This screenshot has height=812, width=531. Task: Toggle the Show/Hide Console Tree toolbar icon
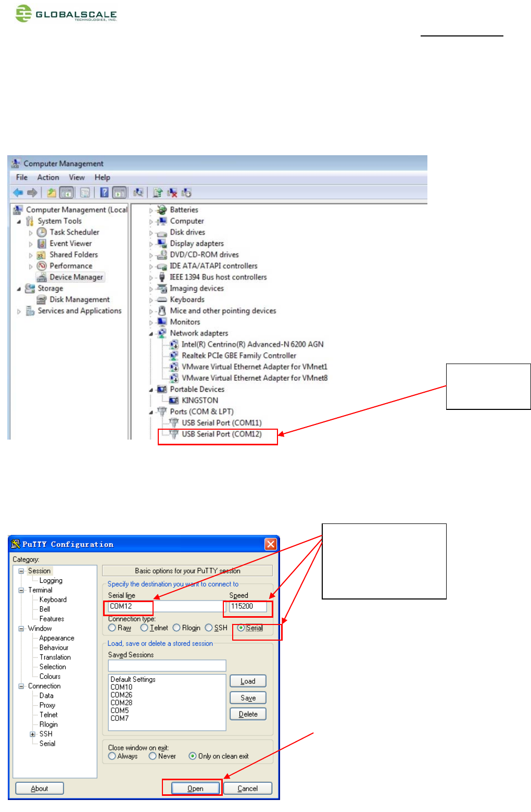pyautogui.click(x=66, y=193)
